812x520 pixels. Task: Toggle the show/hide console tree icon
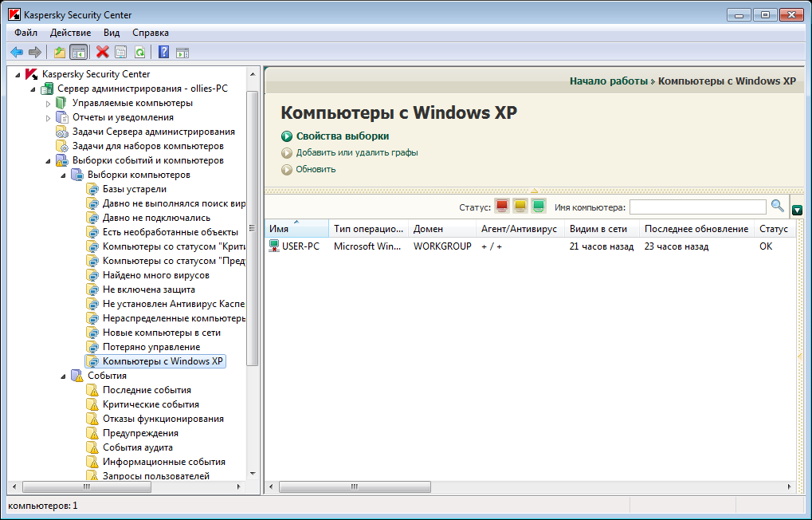[78, 52]
